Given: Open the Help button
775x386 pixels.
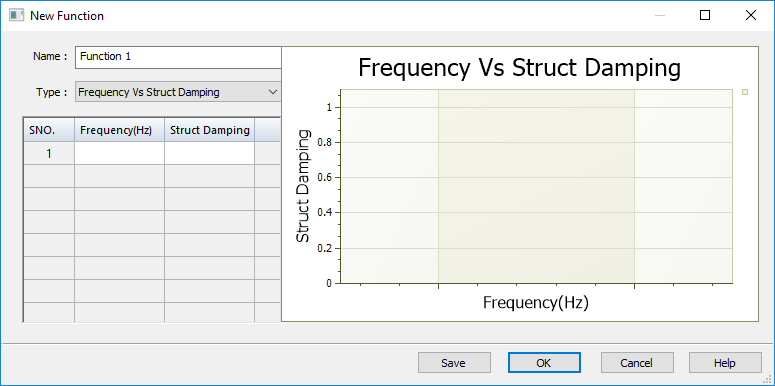Looking at the screenshot, I should 725,363.
